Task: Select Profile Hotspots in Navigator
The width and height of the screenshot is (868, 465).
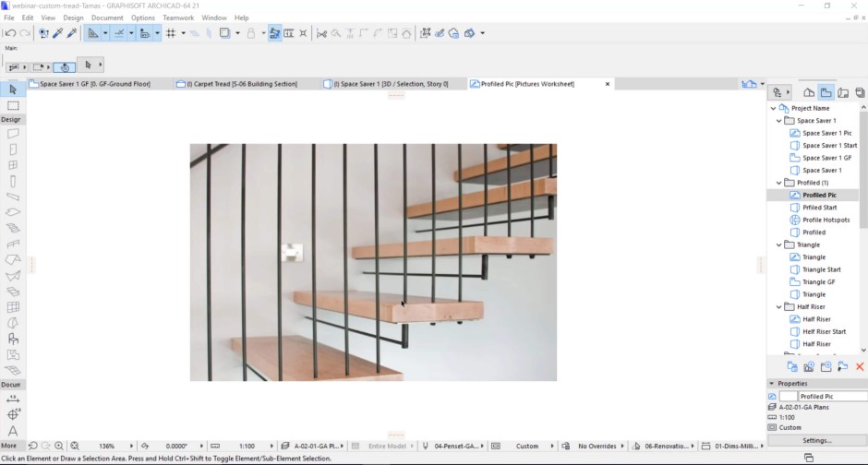Action: [x=826, y=221]
